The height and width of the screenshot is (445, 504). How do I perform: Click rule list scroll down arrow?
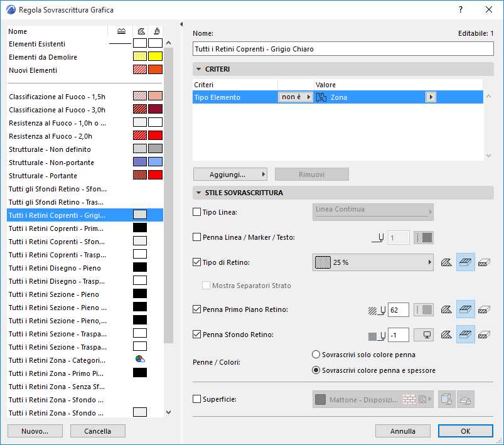169,412
